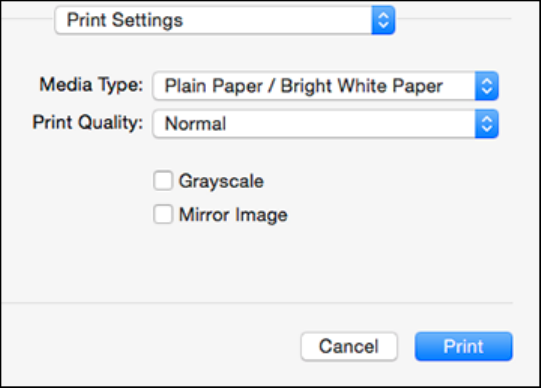Open the Media Type dropdown
The image size is (541, 388).
coord(325,86)
